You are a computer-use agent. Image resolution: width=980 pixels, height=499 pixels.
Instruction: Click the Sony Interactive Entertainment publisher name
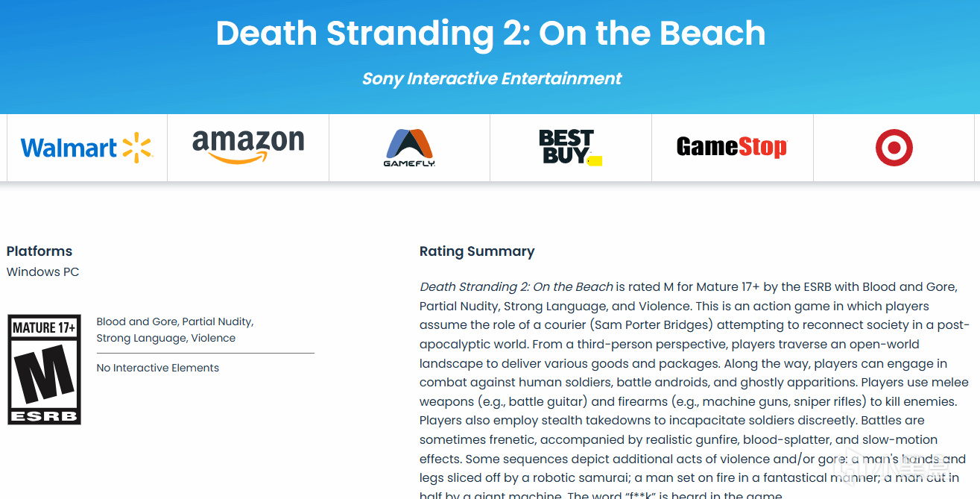(491, 78)
